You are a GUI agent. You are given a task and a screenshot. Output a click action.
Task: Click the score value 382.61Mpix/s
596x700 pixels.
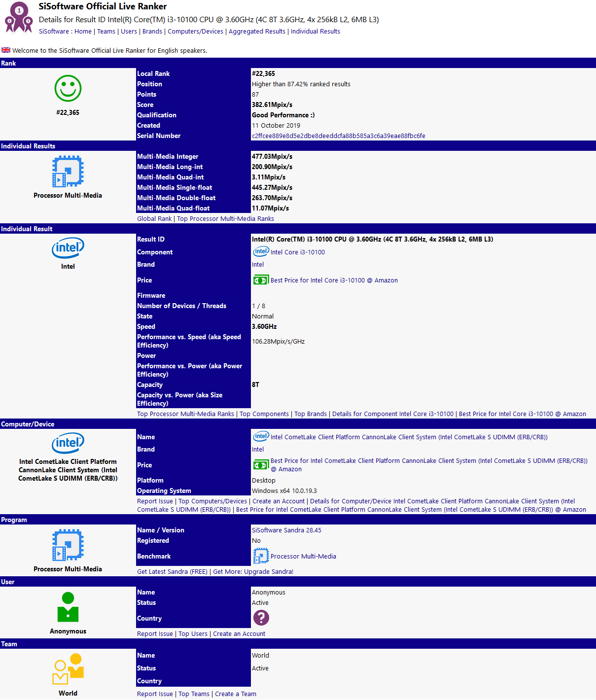[272, 105]
